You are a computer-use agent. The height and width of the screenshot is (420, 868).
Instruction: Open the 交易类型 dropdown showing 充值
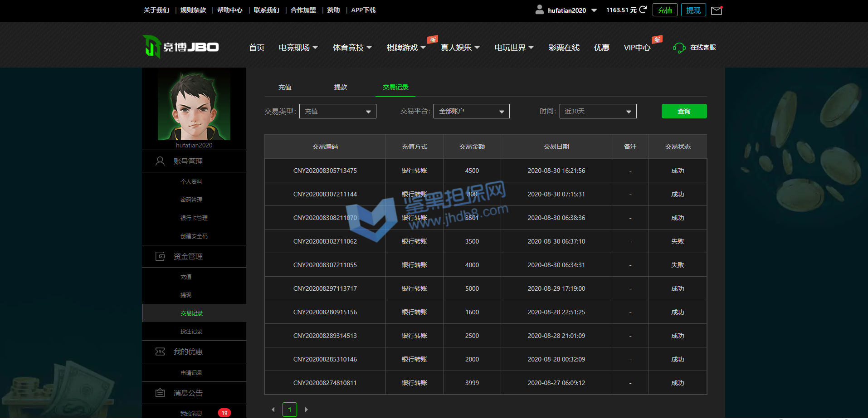(x=337, y=111)
